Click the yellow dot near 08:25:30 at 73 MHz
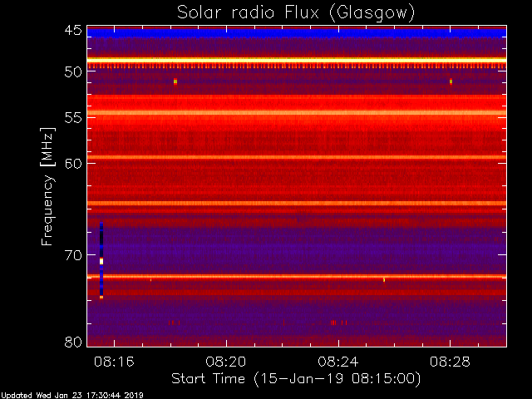532x399 pixels. click(384, 279)
